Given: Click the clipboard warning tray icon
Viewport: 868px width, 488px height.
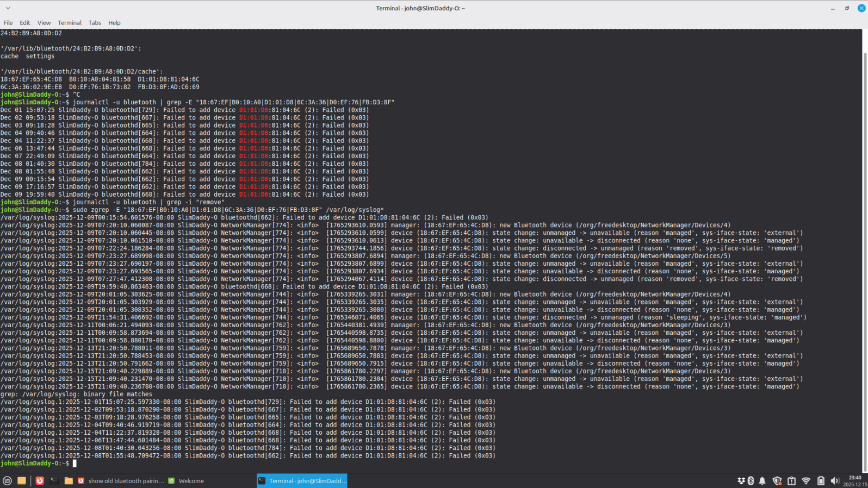Looking at the screenshot, I should point(791,481).
